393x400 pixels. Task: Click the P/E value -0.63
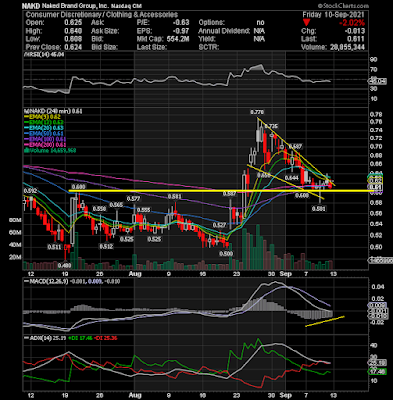tap(181, 23)
